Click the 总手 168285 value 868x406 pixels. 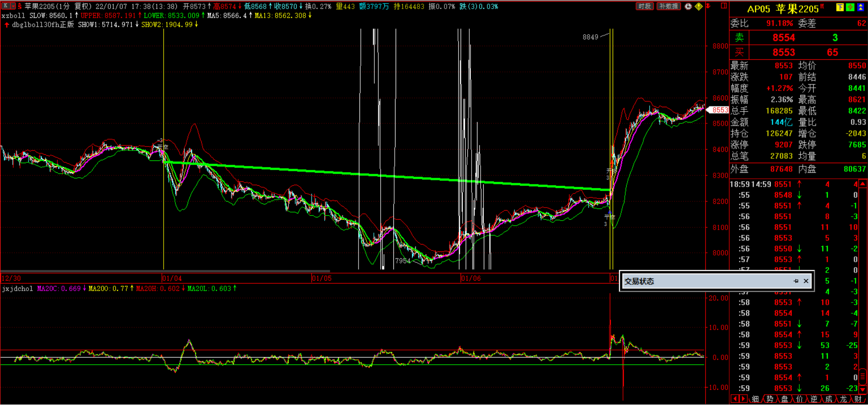coord(779,111)
